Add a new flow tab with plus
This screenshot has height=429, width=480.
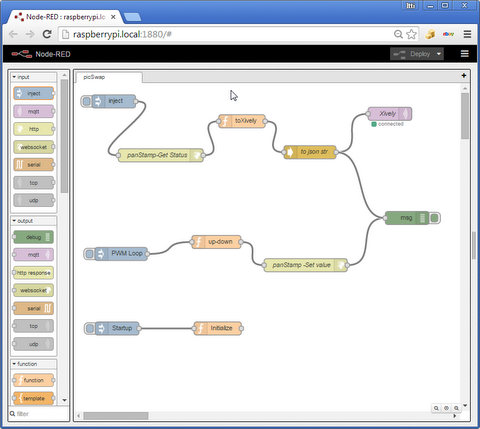464,76
